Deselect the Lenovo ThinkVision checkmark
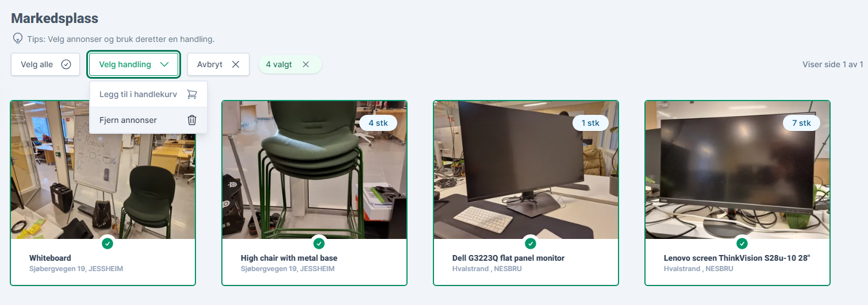 [x=742, y=244]
